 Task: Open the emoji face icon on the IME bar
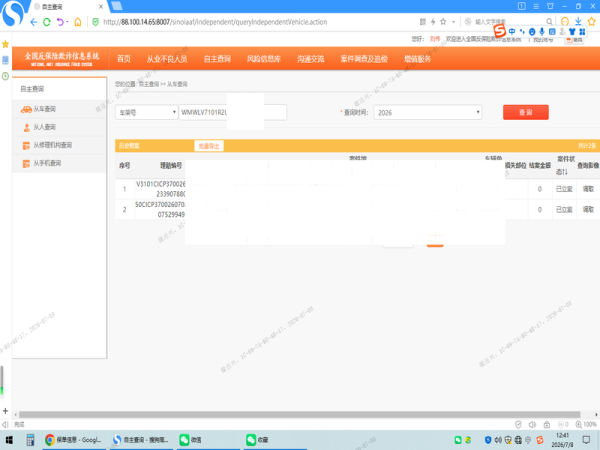pos(532,32)
